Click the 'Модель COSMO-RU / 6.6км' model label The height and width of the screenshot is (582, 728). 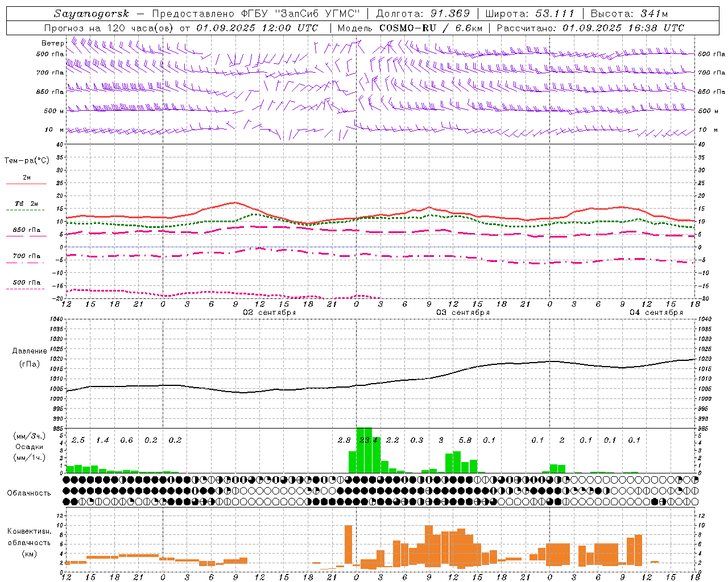[x=410, y=28]
